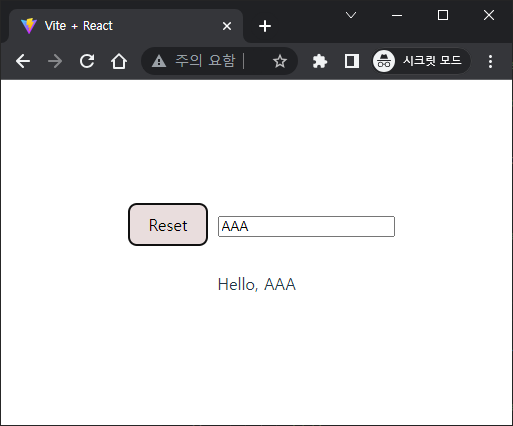Maximize the browser window

(x=443, y=15)
